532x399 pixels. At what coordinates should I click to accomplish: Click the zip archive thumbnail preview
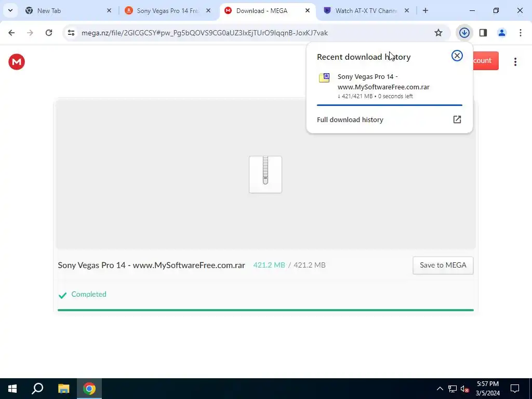tap(265, 175)
